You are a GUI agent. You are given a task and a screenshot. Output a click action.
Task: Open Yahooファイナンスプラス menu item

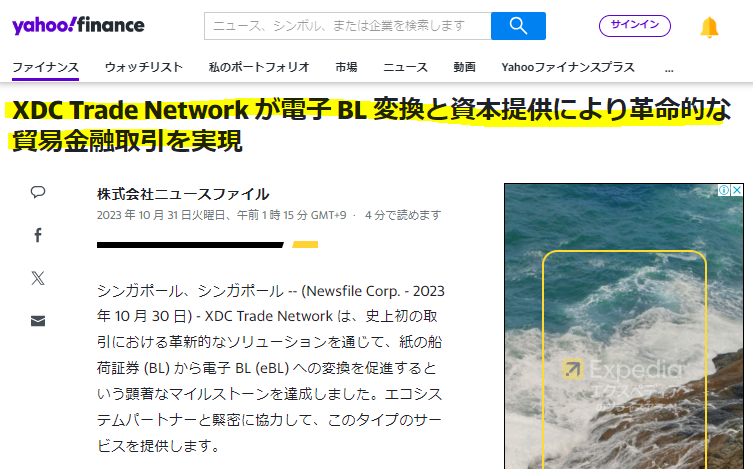click(568, 67)
